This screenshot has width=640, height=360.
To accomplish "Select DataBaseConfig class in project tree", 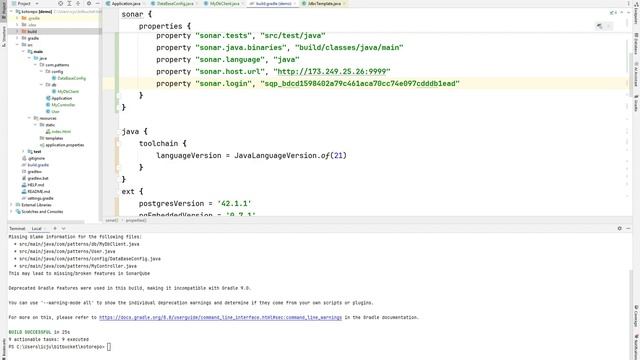I will 69,78.
